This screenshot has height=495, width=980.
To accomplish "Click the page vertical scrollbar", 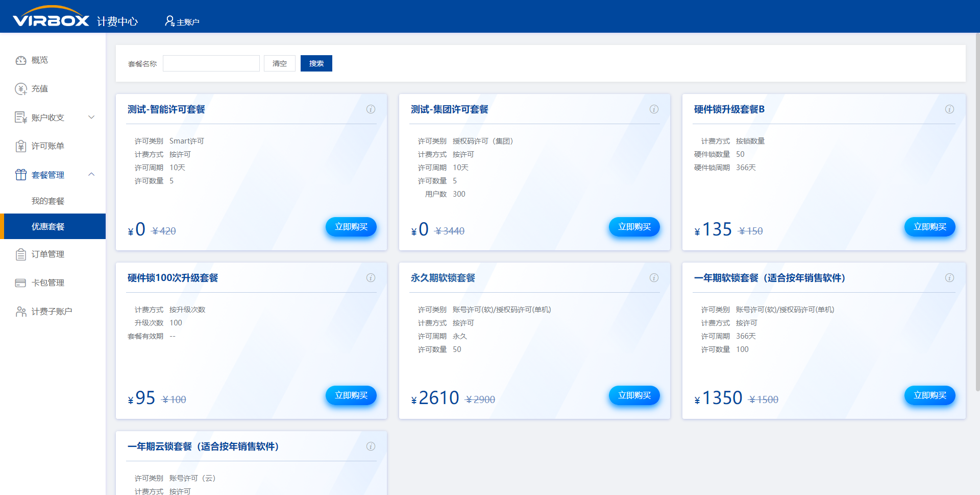I will [977, 211].
